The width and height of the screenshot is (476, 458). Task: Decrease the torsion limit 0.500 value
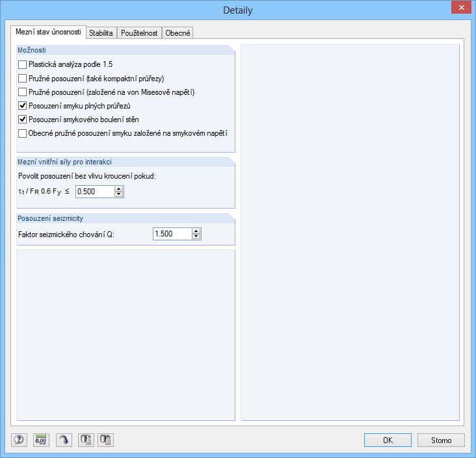coord(119,194)
